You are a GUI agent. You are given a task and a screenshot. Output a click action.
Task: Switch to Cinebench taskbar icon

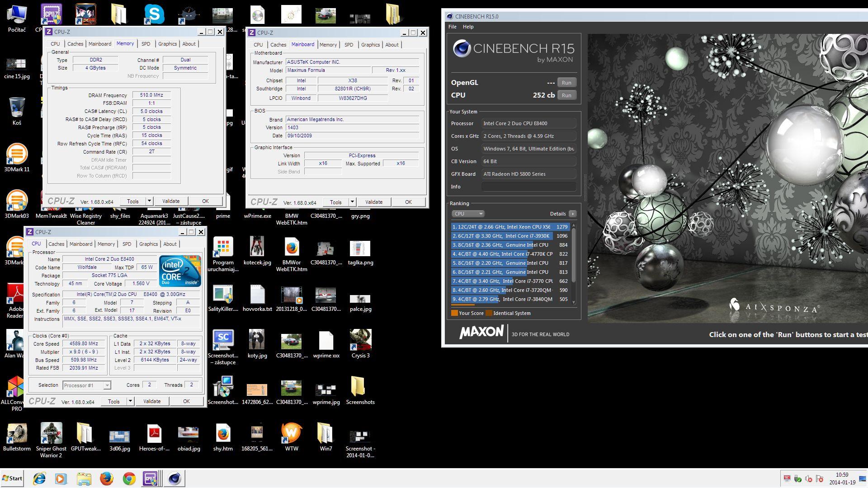click(x=175, y=479)
